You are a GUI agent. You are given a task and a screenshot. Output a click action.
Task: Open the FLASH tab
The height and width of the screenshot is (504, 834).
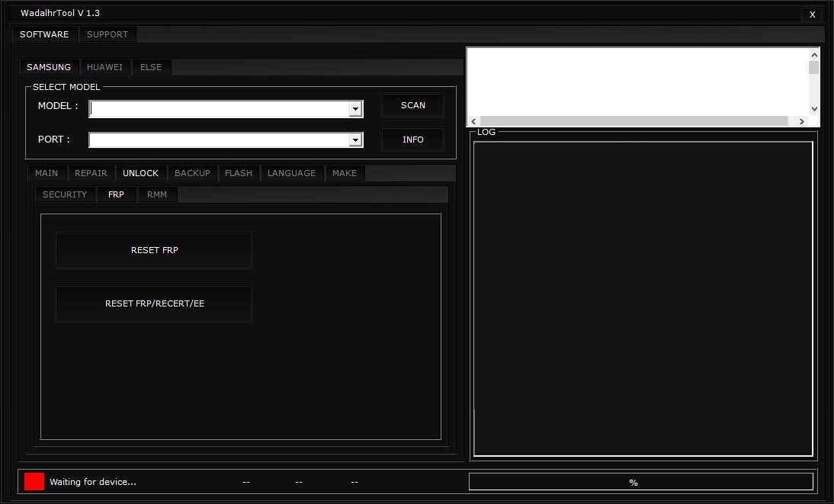click(239, 173)
